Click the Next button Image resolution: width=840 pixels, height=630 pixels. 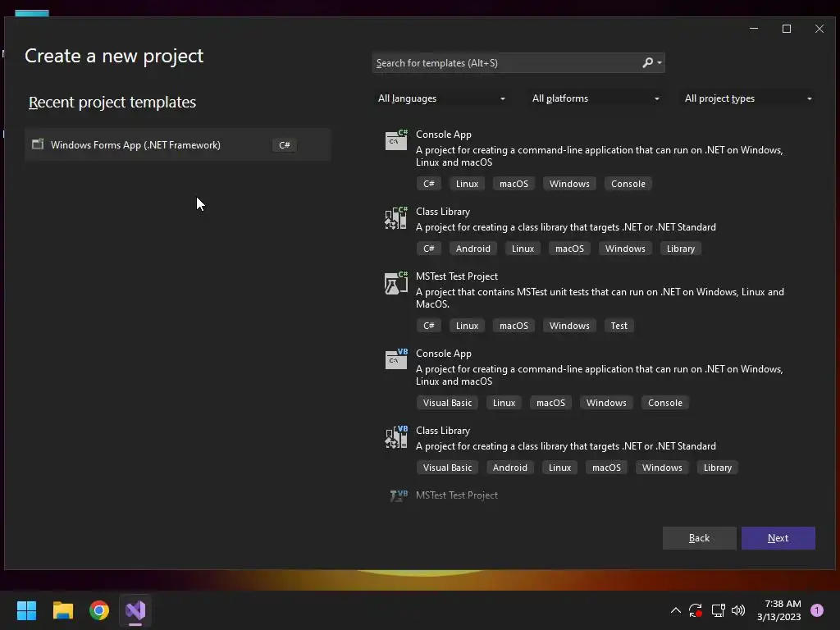778,538
